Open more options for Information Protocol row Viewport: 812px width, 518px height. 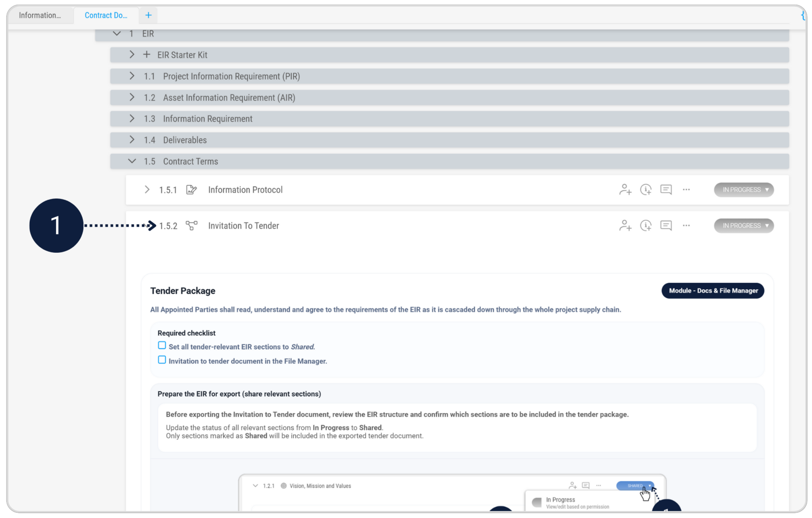[686, 190]
